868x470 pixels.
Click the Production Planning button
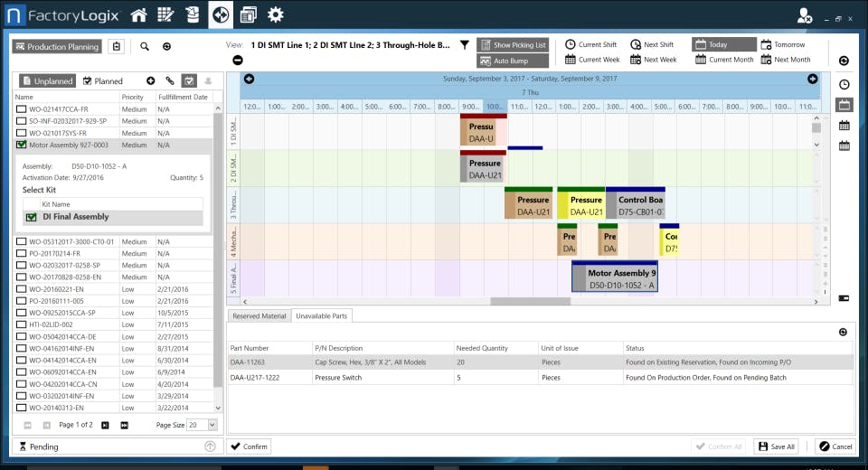tap(57, 46)
